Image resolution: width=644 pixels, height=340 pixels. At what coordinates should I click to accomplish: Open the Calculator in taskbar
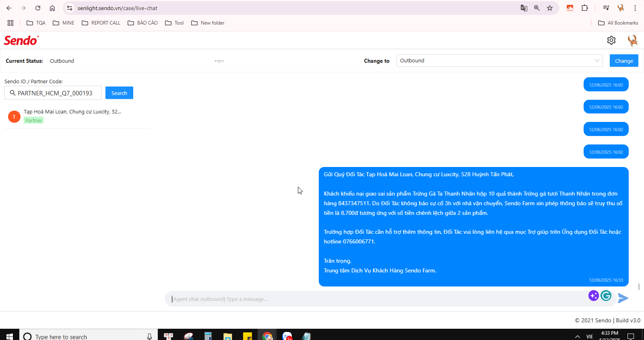(x=208, y=336)
